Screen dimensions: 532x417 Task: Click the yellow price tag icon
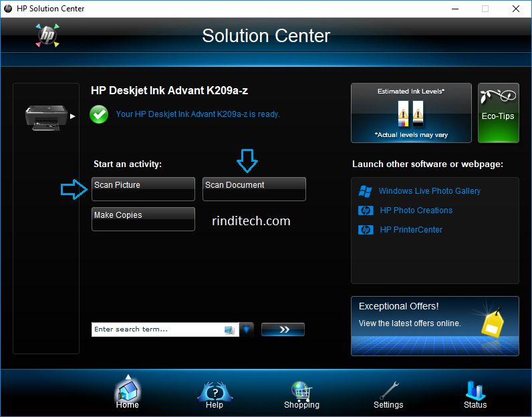pos(493,322)
